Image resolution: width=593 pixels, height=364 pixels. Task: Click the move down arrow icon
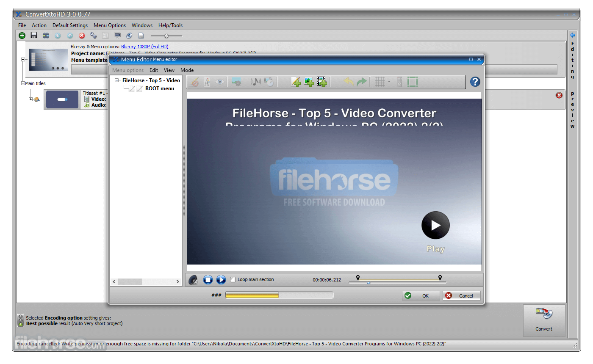click(58, 36)
